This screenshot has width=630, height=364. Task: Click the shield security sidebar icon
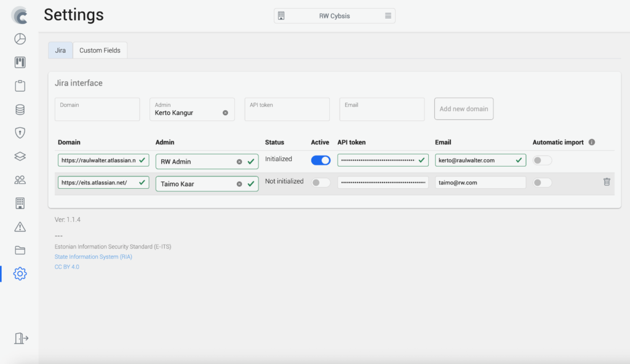20,133
